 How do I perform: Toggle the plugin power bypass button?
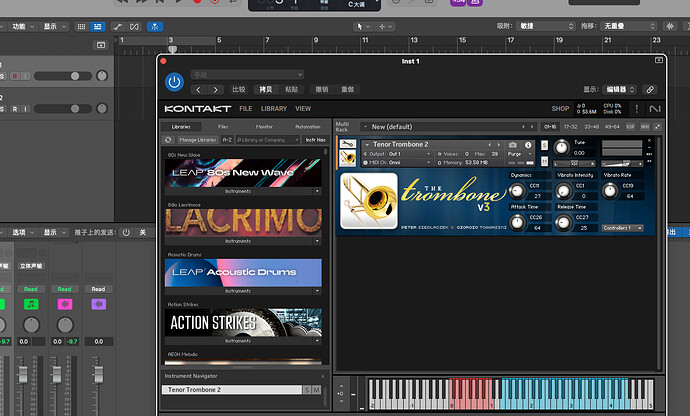(175, 82)
